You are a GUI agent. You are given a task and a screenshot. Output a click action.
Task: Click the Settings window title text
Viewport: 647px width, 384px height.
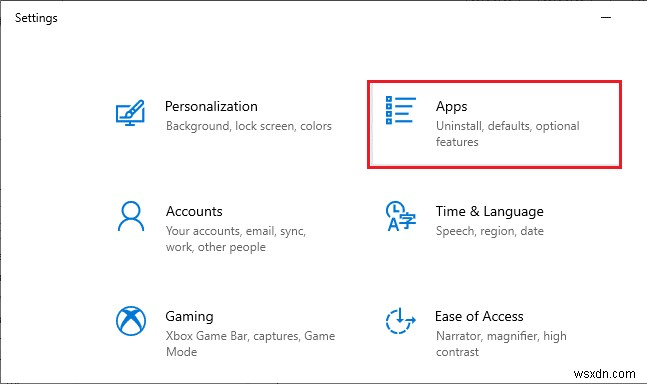tap(36, 18)
